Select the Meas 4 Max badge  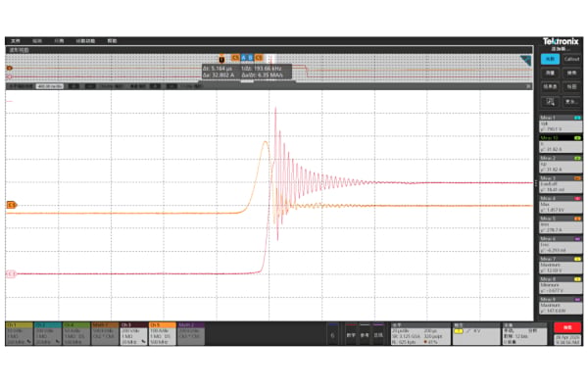pos(561,205)
